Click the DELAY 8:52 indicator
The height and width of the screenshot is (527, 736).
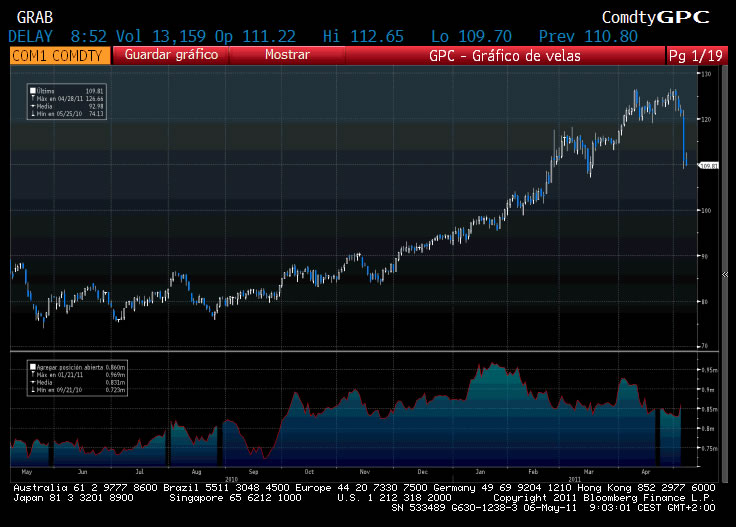coord(57,37)
